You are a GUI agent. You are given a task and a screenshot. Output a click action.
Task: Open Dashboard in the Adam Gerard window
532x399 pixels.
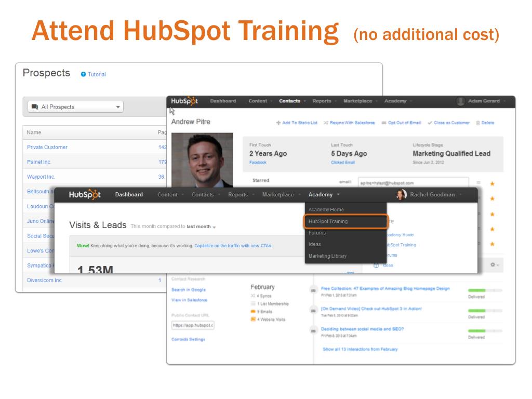[x=223, y=101]
